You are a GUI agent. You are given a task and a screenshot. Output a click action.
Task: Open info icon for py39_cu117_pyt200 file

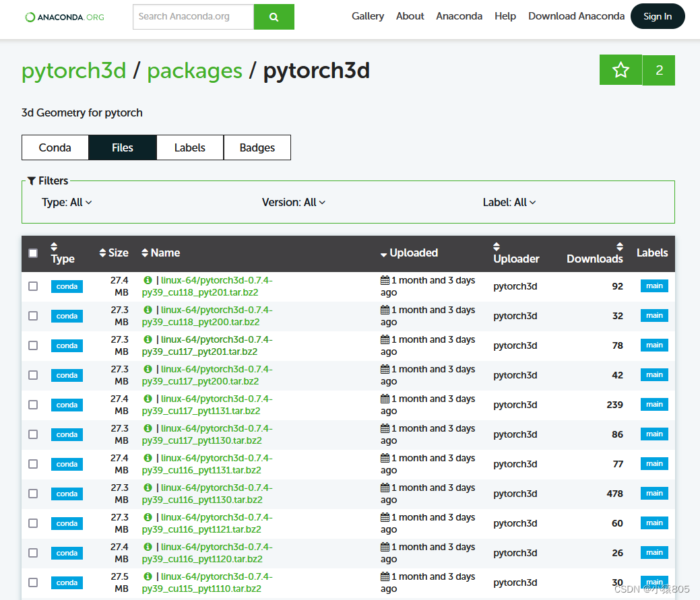[x=148, y=369]
